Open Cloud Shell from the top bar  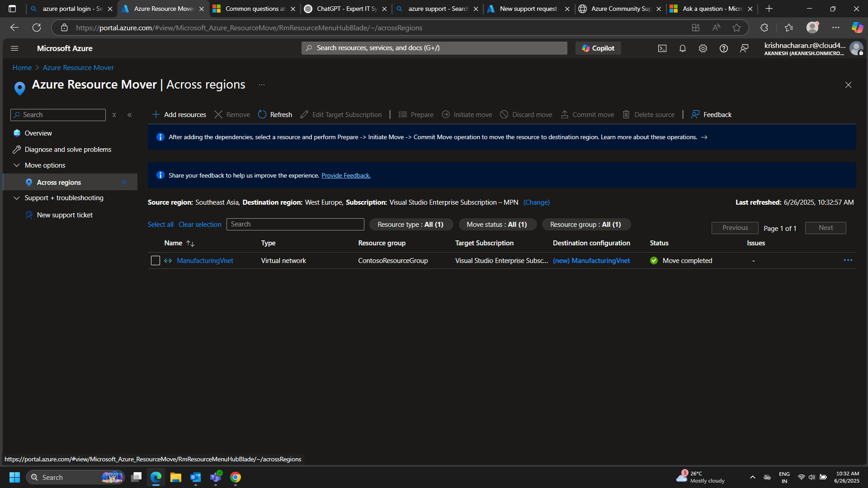662,48
